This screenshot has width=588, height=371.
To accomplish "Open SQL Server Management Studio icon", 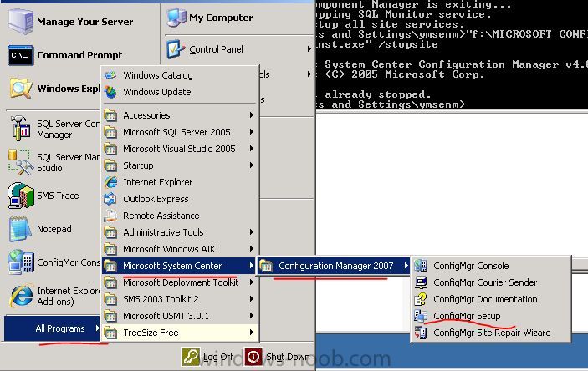I will click(x=21, y=162).
